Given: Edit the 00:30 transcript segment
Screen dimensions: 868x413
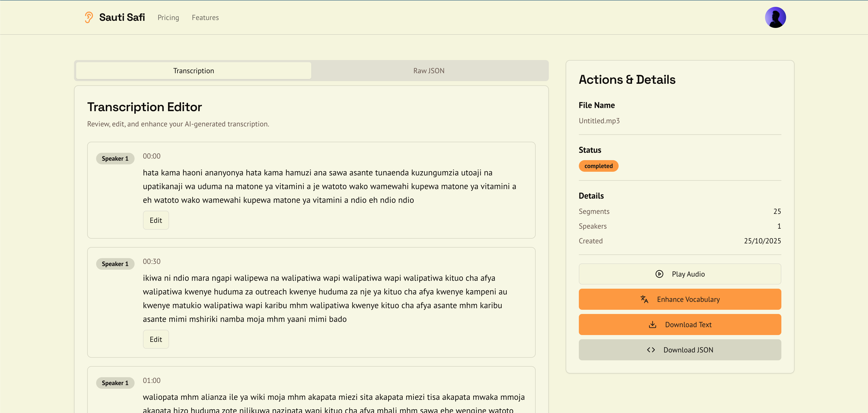Looking at the screenshot, I should point(156,339).
